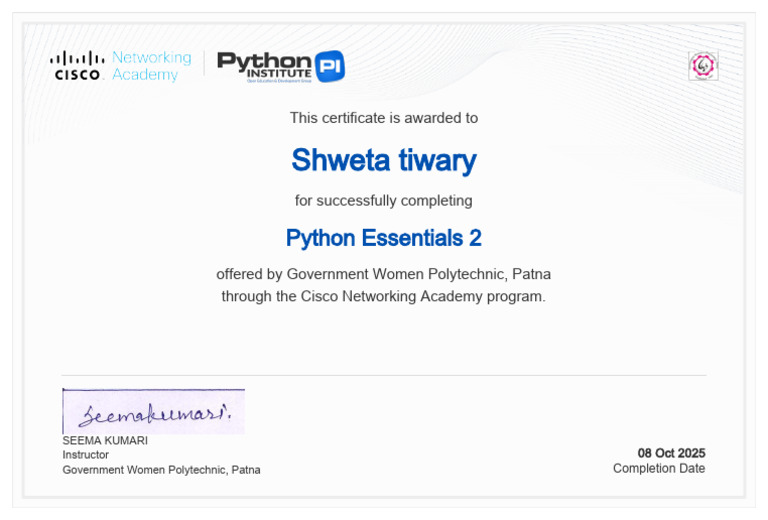Click the 'Instructor' title
Image resolution: width=768 pixels, height=520 pixels.
pyautogui.click(x=85, y=455)
